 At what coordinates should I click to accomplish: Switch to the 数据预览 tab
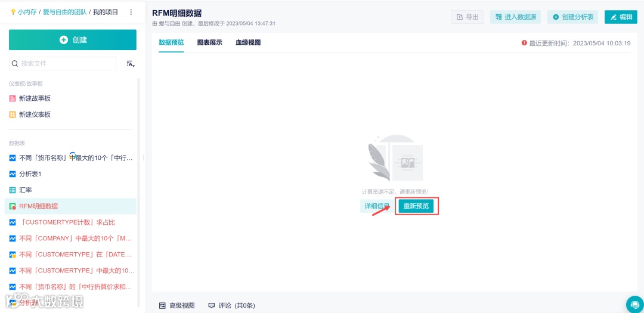[171, 42]
